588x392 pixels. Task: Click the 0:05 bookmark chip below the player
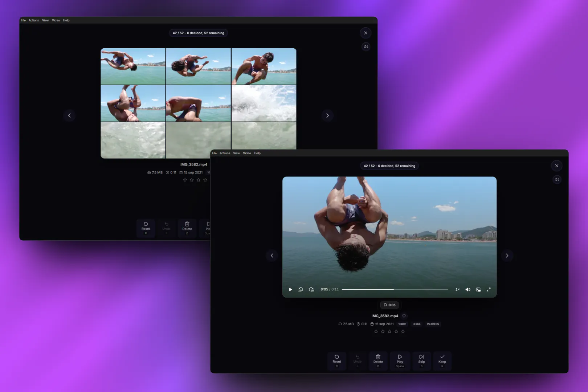pos(389,305)
